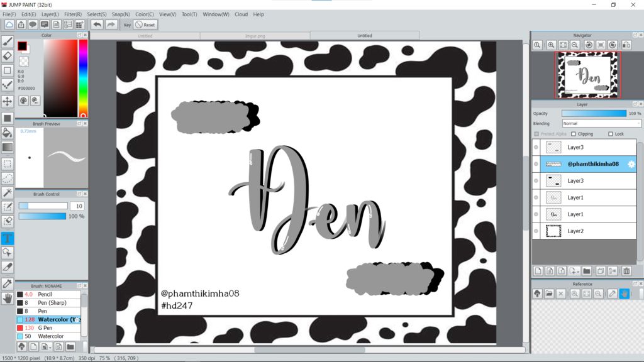Select the Select Eraser tool
The width and height of the screenshot is (644, 362).
8,221
